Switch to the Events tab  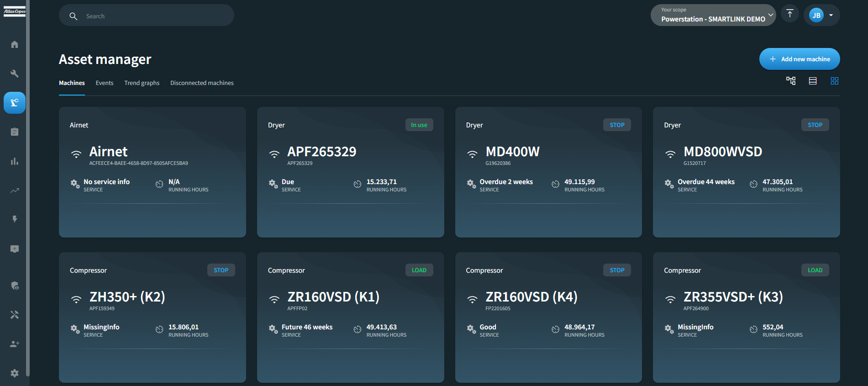pos(105,83)
